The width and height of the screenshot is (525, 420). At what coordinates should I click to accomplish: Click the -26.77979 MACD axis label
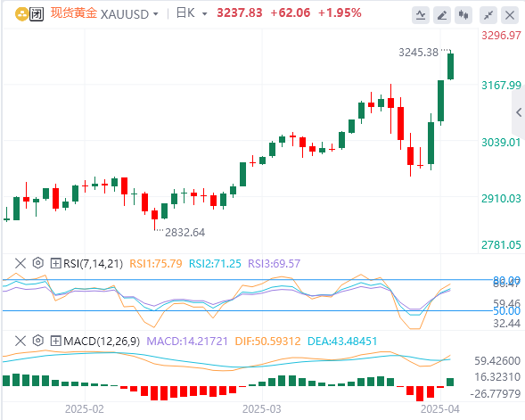pos(496,393)
